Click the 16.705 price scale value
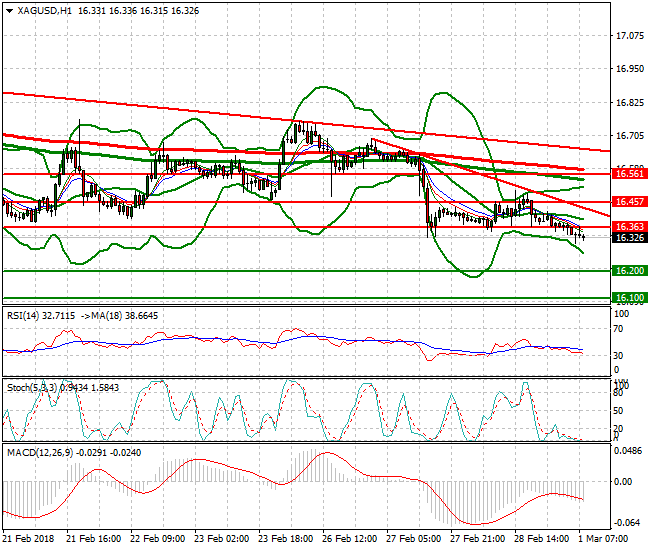This screenshot has width=650, height=550. click(630, 136)
